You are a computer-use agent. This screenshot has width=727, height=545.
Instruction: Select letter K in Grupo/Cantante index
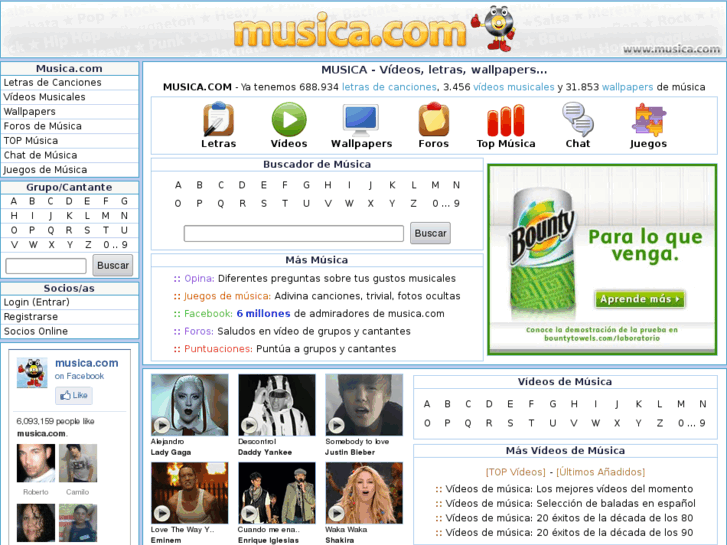click(x=69, y=216)
